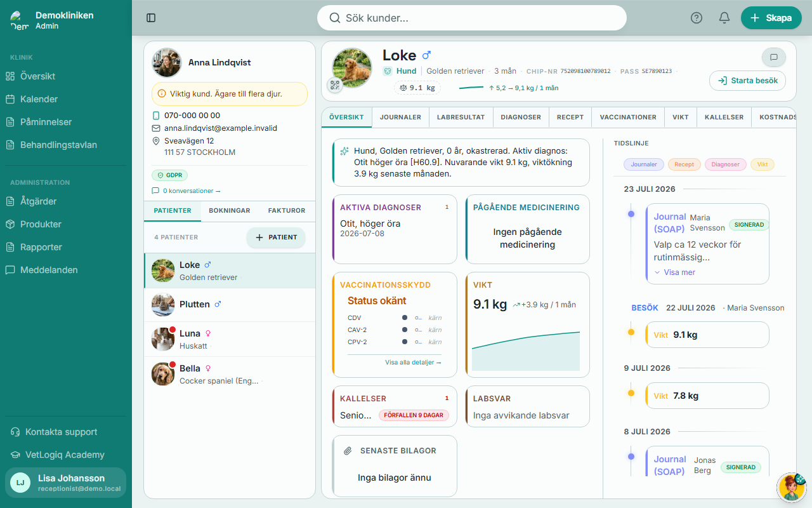Screen dimensions: 812x508
Task: Select patient Luna in list
Action: (230, 339)
